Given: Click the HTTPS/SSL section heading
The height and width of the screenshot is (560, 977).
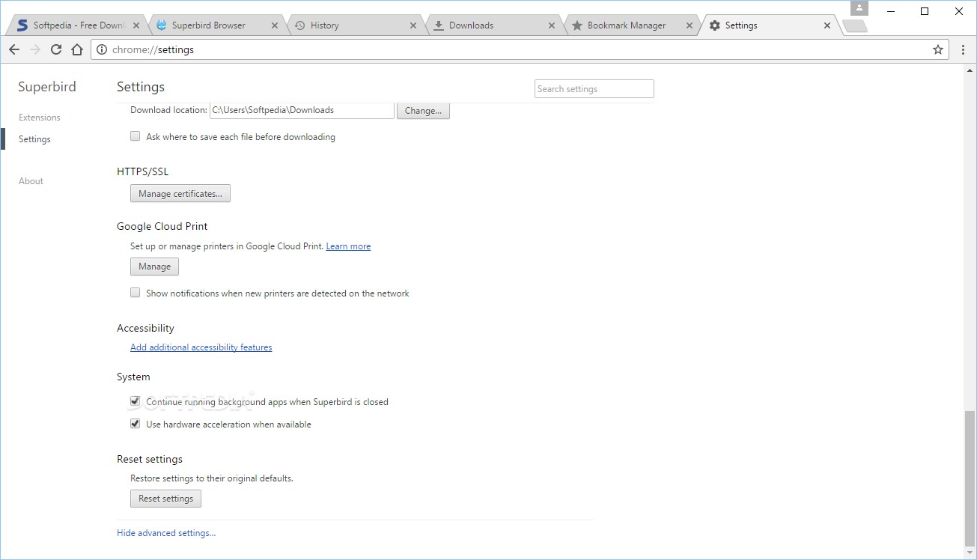Looking at the screenshot, I should (x=143, y=171).
